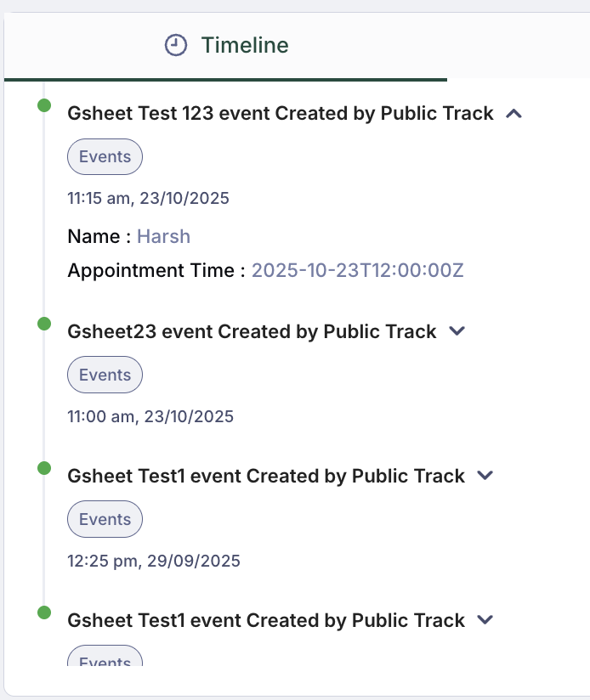Image resolution: width=590 pixels, height=700 pixels.
Task: Click the partially visible Events tag at bottom
Action: 105,658
